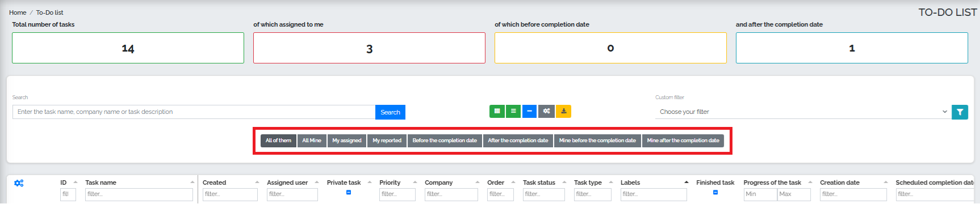The height and width of the screenshot is (204, 980).
Task: Click the blue Search button
Action: [390, 112]
